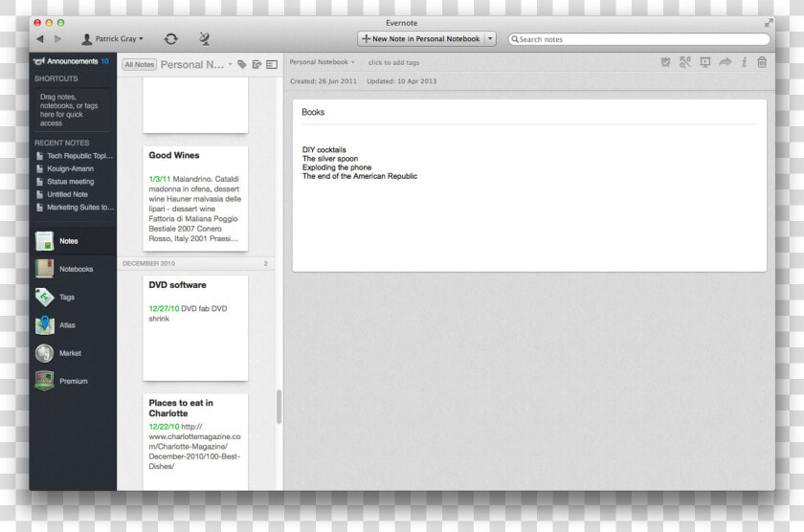Open recent note Kouign-Amann
The width and height of the screenshot is (804, 532).
[65, 168]
